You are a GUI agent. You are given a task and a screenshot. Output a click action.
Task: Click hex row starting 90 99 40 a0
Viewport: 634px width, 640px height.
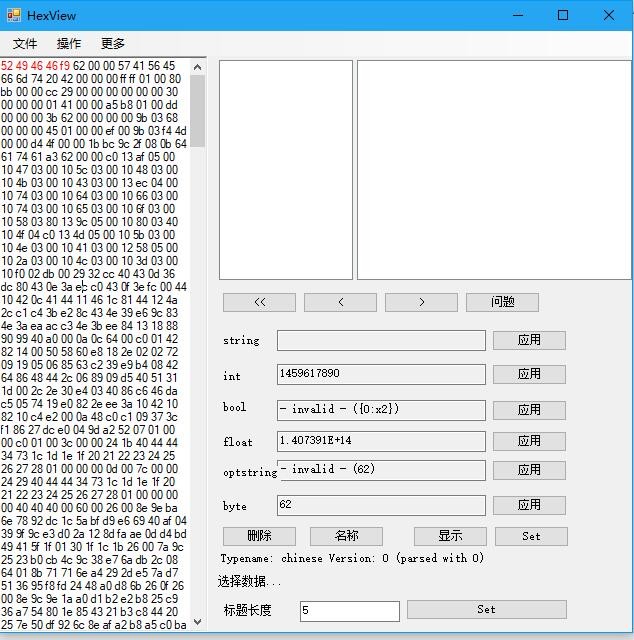coord(89,339)
